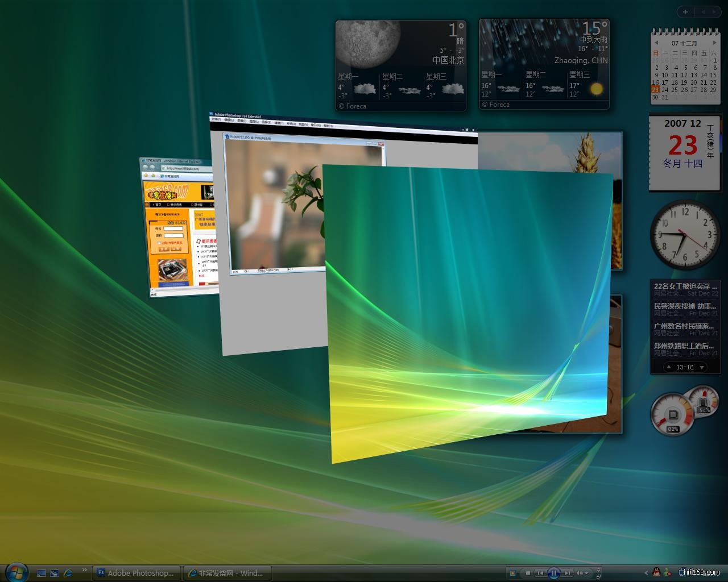Open the QQ penguin tray icon
Screen dimensions: 728x582
point(656,572)
